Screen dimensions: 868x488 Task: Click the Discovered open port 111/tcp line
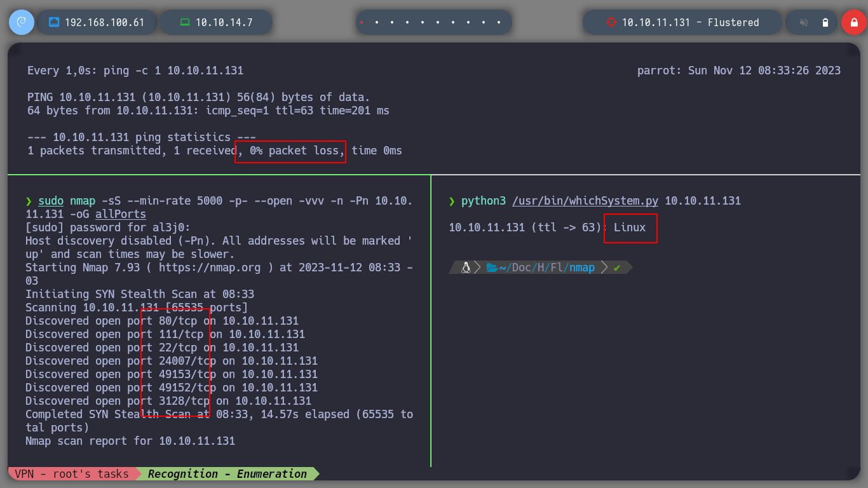coord(165,334)
